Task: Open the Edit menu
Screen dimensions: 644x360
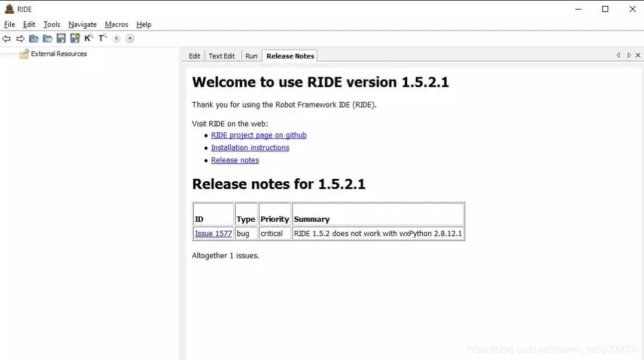Action: point(29,25)
